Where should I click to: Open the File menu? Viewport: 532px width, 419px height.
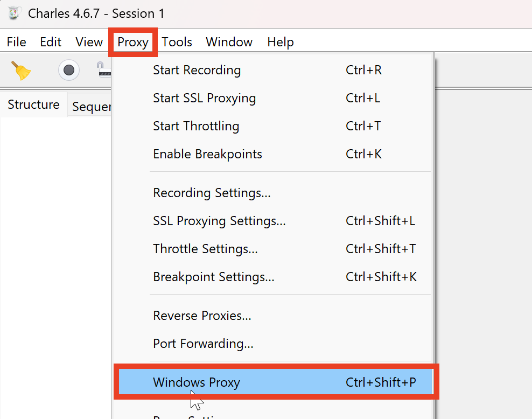[x=16, y=42]
